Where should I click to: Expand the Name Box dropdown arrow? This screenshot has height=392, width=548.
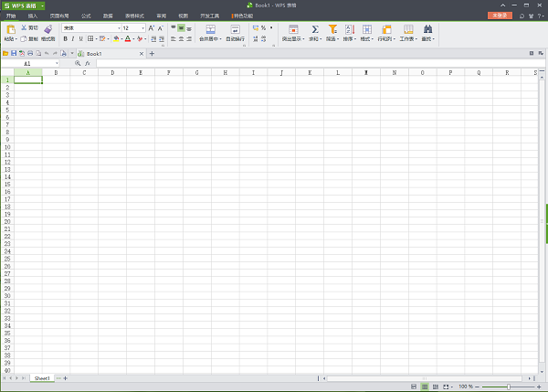tap(57, 63)
